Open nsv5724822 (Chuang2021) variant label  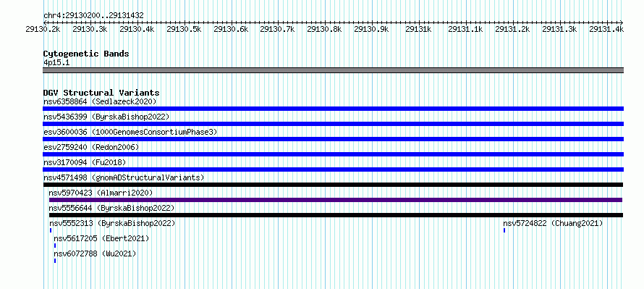[553, 223]
